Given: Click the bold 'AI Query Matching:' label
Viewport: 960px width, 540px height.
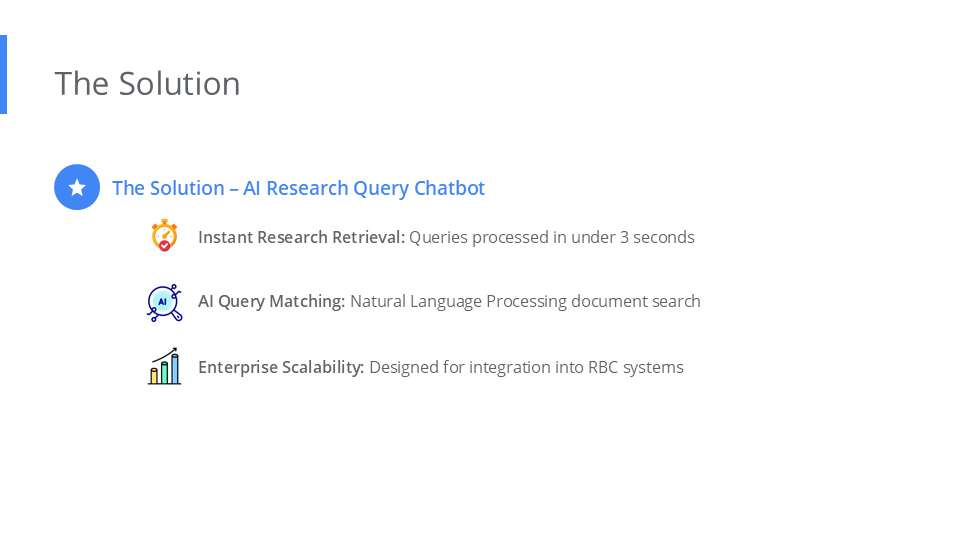Looking at the screenshot, I should pos(271,301).
